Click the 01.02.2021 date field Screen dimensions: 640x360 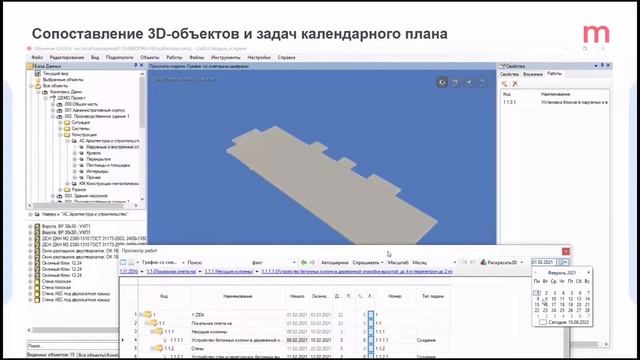[x=544, y=262]
